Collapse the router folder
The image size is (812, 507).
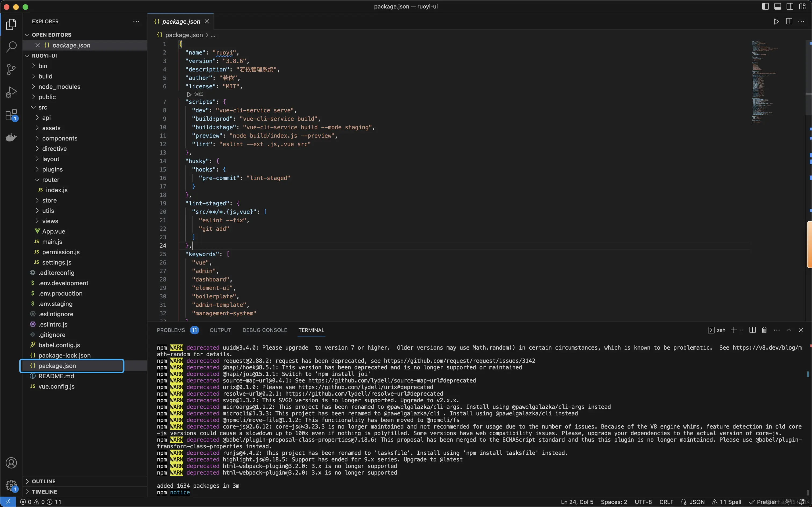[x=50, y=180]
